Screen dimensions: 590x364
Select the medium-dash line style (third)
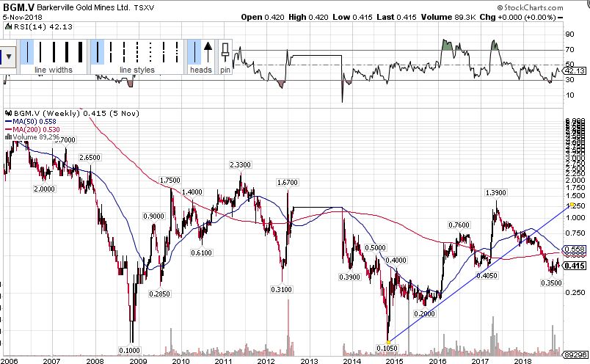124,52
